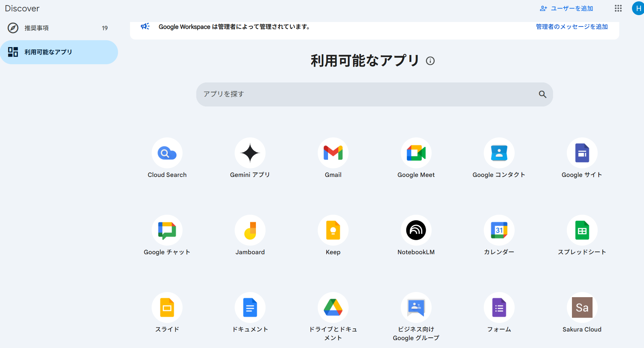Screen dimensions: 644x348
Task: Click the Google Workspace managed-by-admin message text
Action: click(234, 26)
